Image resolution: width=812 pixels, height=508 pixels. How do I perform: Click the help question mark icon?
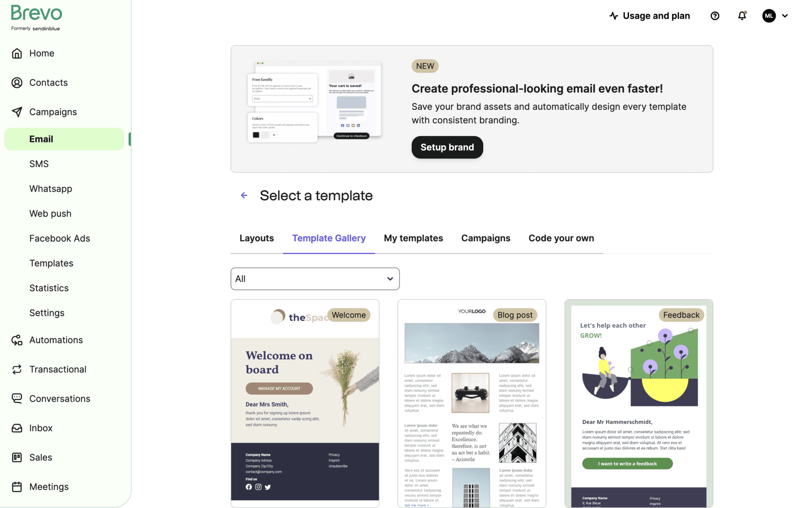tap(715, 16)
